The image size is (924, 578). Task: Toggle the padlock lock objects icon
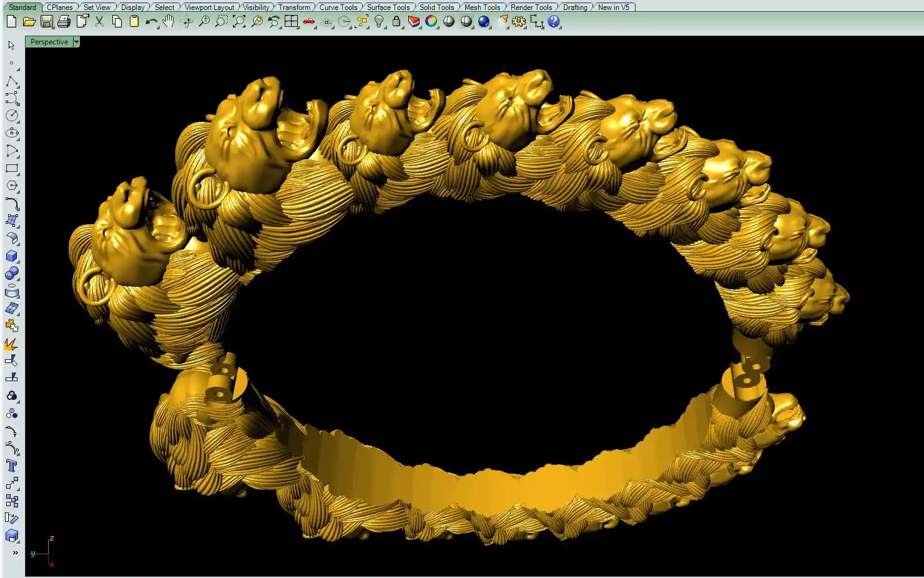(396, 22)
